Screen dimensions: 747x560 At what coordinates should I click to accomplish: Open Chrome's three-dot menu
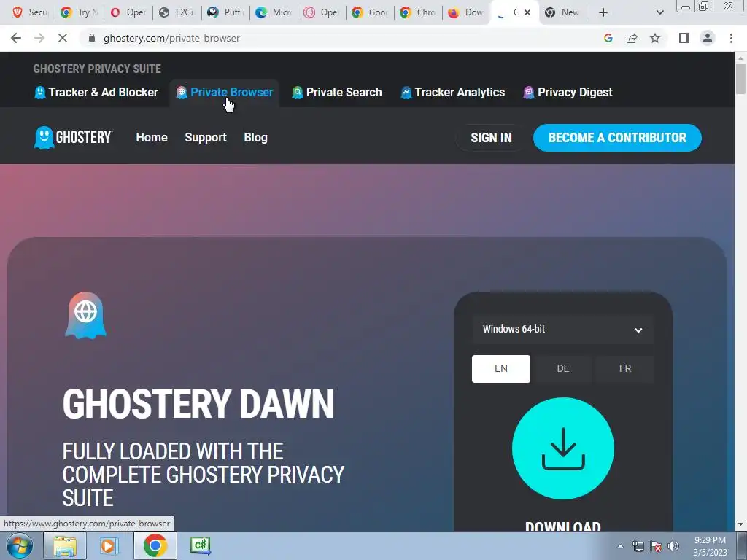731,38
